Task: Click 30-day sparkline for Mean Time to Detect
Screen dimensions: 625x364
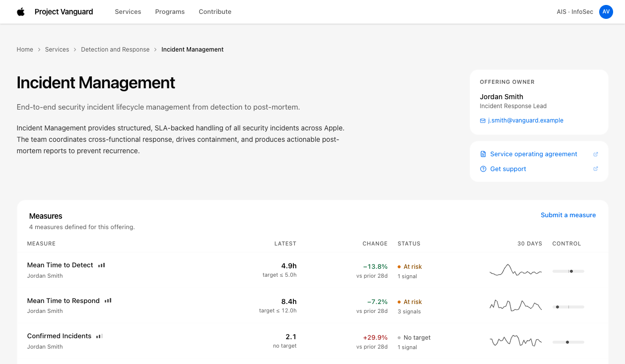Action: [x=515, y=270]
